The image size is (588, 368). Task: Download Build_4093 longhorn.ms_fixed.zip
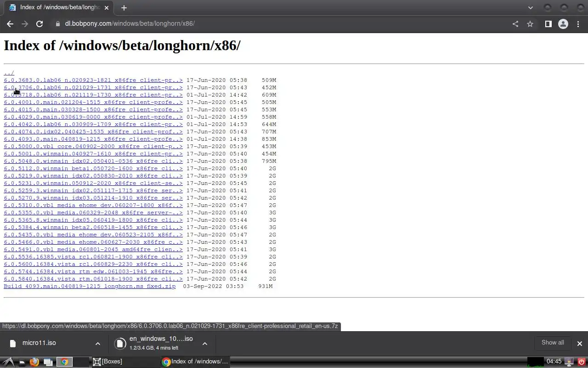[x=90, y=286]
